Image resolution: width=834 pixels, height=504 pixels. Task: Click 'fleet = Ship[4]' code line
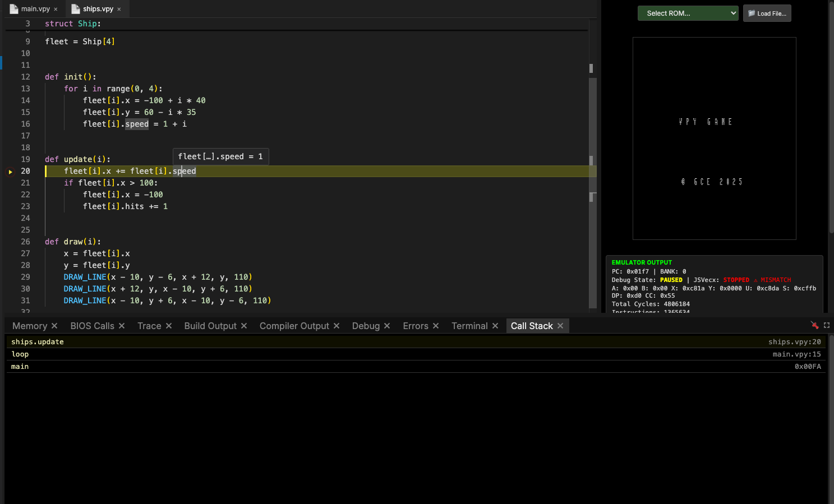tap(80, 42)
